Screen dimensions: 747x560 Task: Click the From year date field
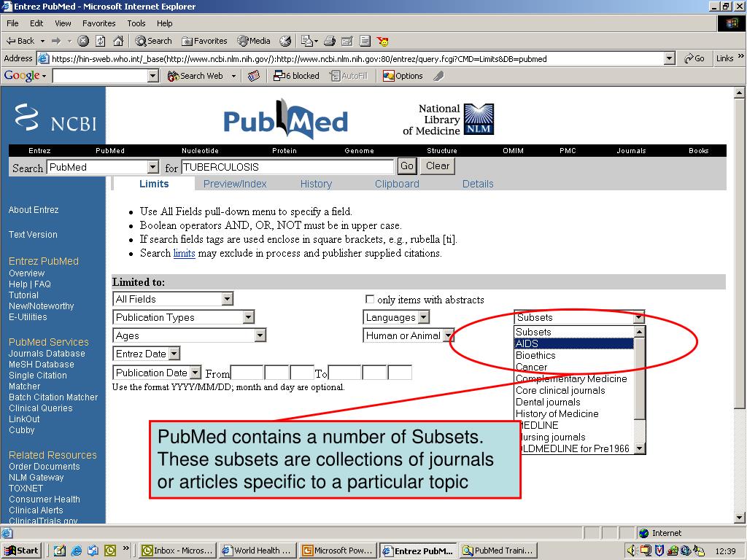click(247, 373)
